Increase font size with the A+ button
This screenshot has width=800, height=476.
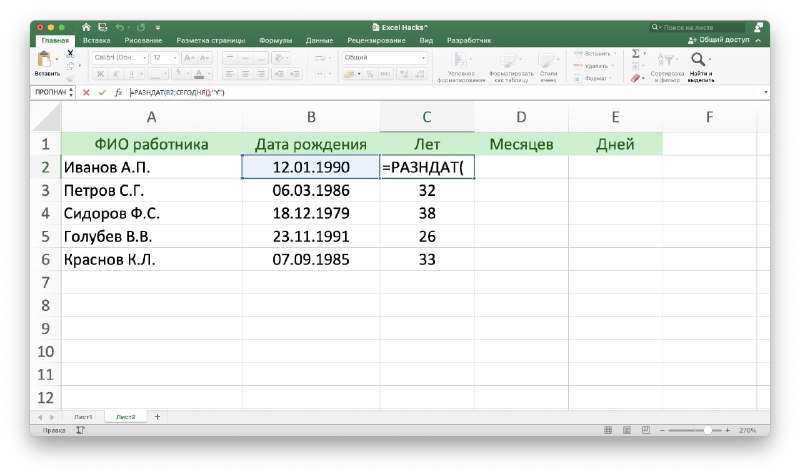click(189, 58)
